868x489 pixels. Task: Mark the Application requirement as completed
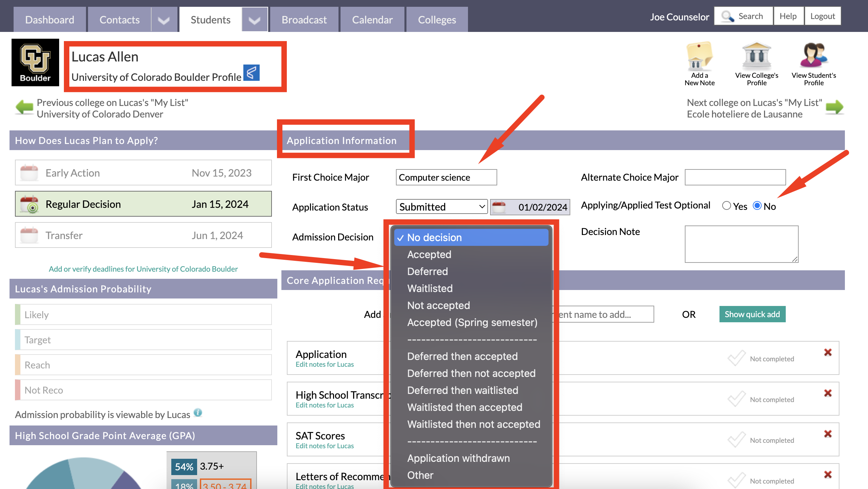pos(736,358)
